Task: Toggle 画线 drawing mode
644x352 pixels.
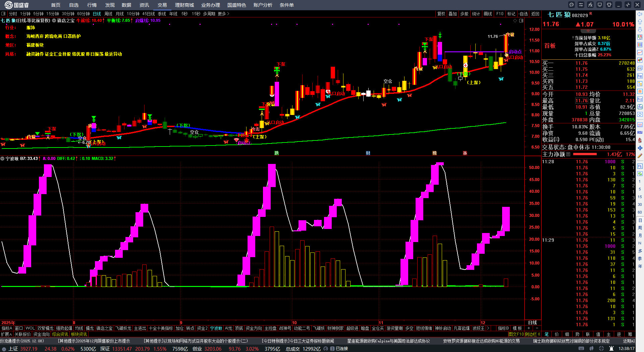Action: 488,14
